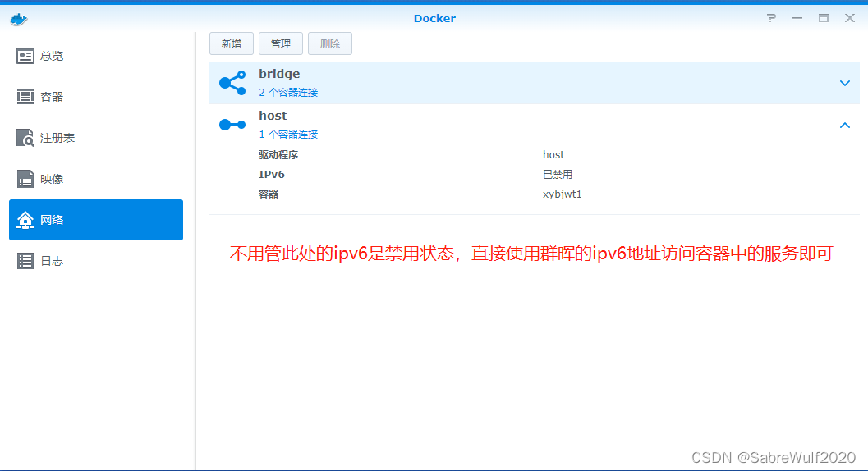Click the bridge network share icon

tap(232, 83)
